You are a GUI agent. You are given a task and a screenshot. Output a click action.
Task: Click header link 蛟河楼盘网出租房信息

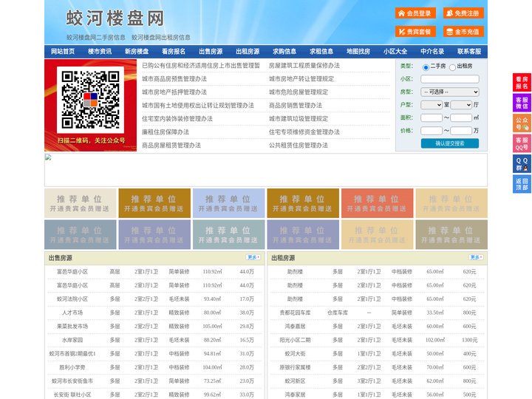pyautogui.click(x=161, y=38)
